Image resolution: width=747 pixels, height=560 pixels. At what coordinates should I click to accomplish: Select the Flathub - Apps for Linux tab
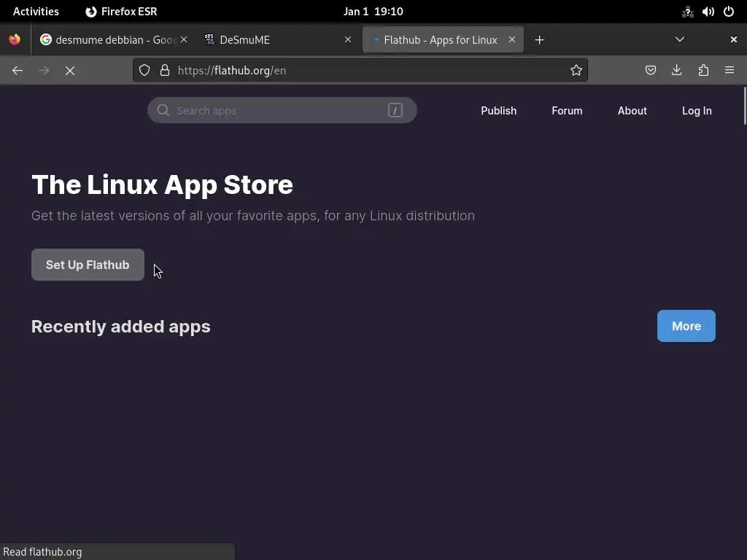click(443, 39)
